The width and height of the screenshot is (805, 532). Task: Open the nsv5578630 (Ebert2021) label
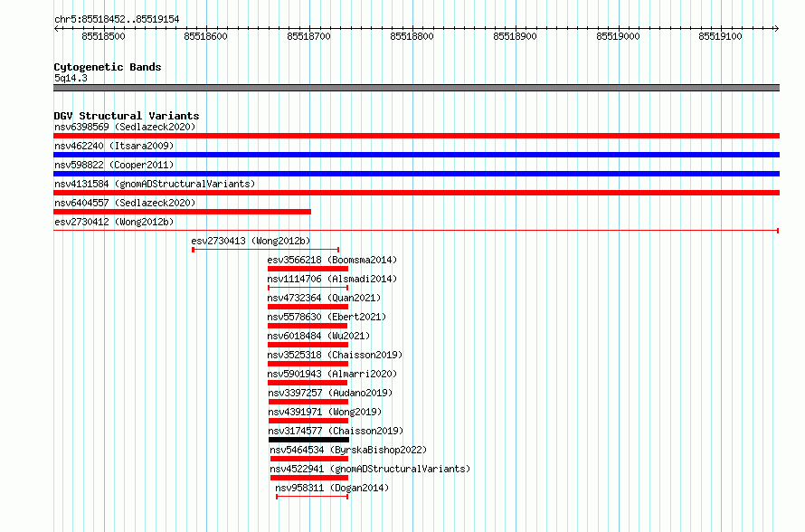[327, 317]
